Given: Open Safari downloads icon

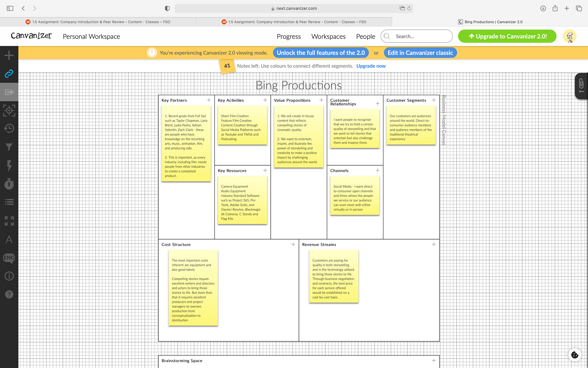Looking at the screenshot, I should [543, 8].
